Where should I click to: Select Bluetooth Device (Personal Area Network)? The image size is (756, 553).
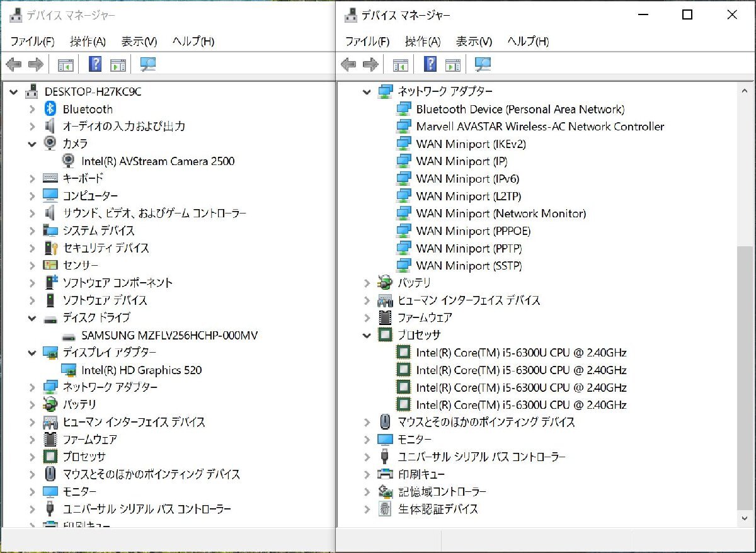tap(520, 109)
